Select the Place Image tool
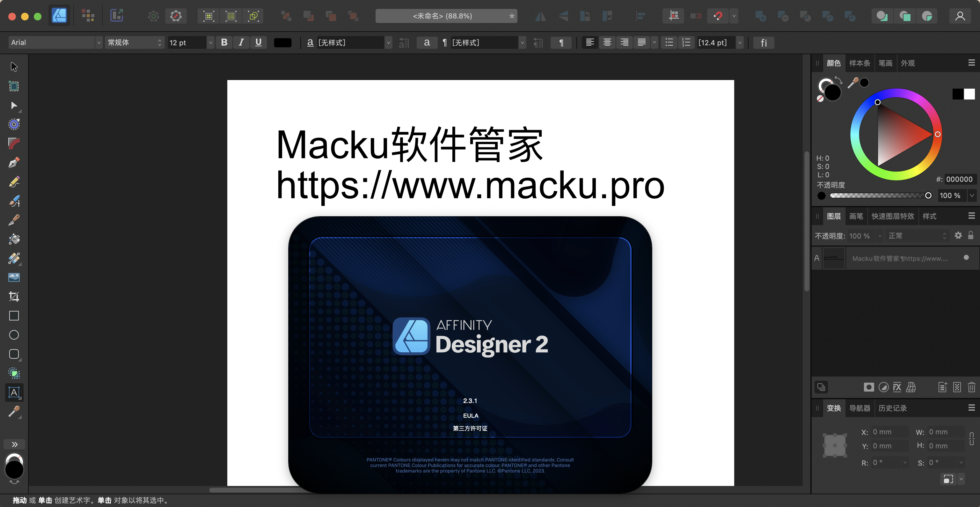The height and width of the screenshot is (507, 980). click(x=14, y=277)
